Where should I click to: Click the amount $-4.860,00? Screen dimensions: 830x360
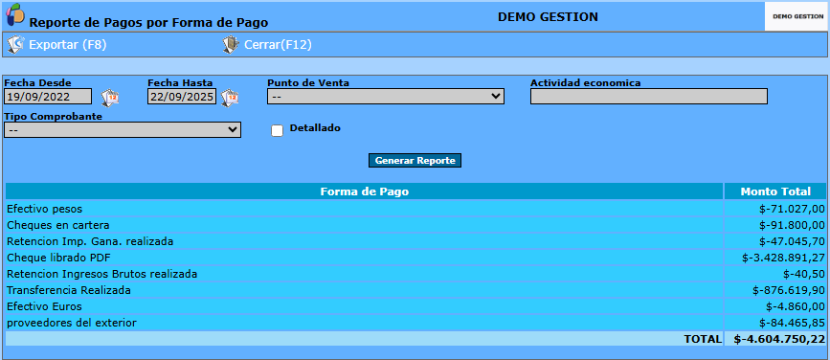(x=795, y=307)
